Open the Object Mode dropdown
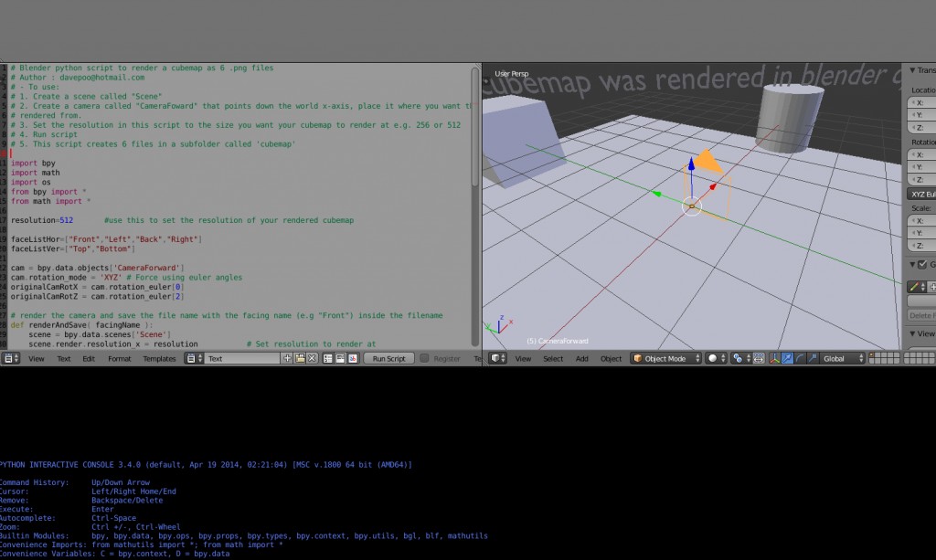Screen dimensions: 936x560 664,358
